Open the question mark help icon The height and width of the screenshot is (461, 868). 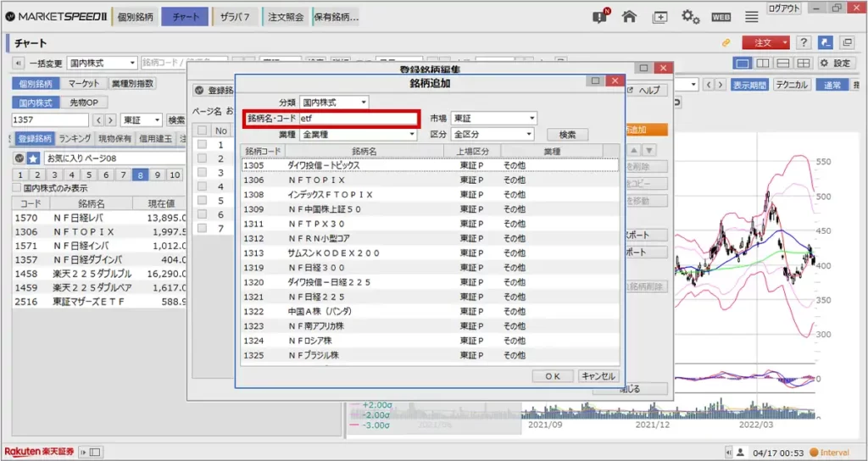click(x=804, y=42)
